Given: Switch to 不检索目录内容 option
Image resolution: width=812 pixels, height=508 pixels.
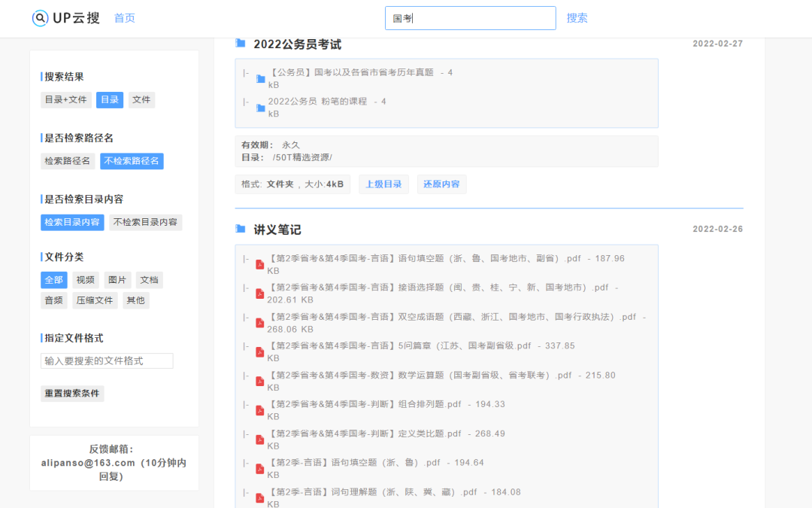Looking at the screenshot, I should [146, 222].
